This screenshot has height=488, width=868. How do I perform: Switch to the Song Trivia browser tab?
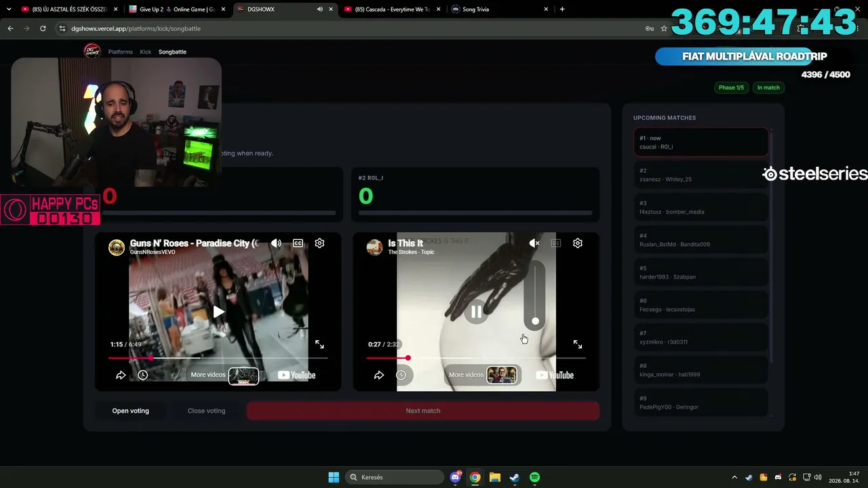click(500, 9)
